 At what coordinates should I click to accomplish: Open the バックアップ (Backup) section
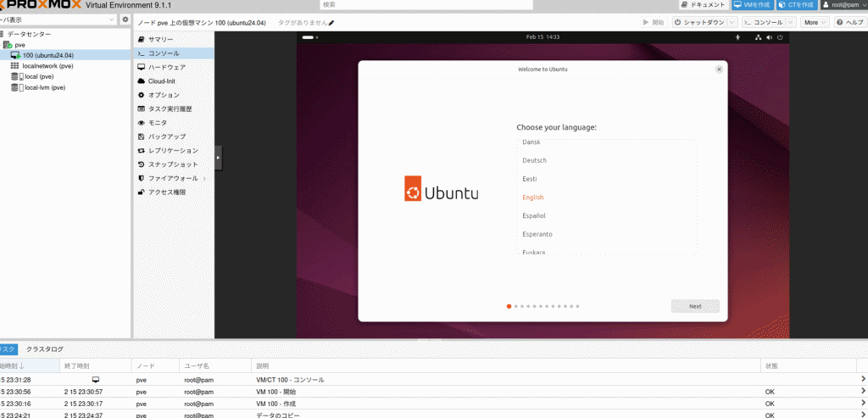(x=167, y=136)
